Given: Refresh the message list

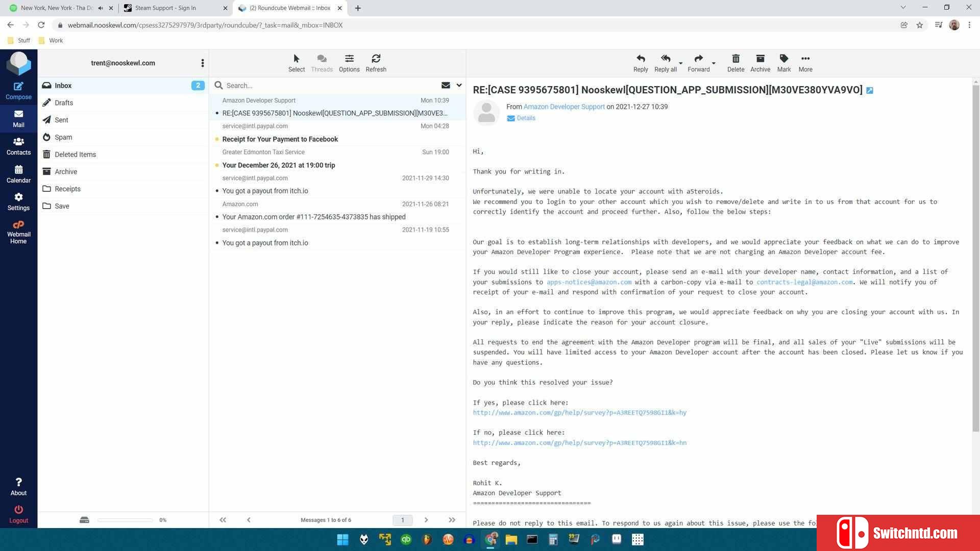Looking at the screenshot, I should [376, 63].
